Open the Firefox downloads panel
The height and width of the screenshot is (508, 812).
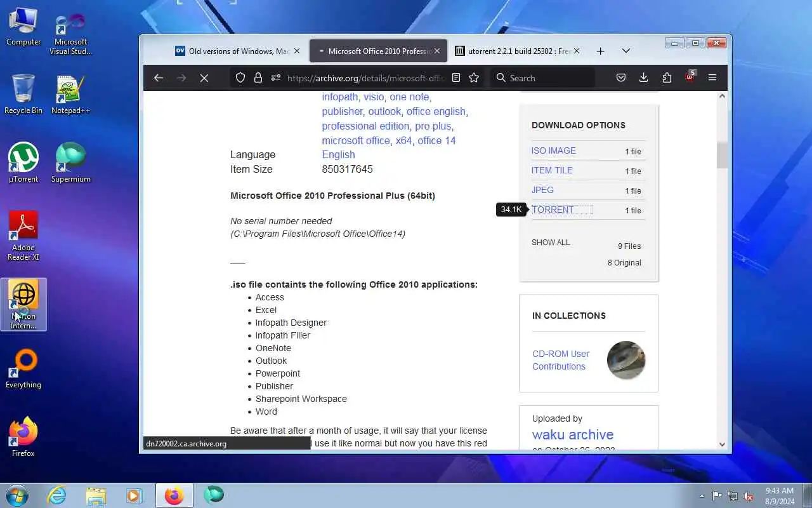pyautogui.click(x=643, y=77)
